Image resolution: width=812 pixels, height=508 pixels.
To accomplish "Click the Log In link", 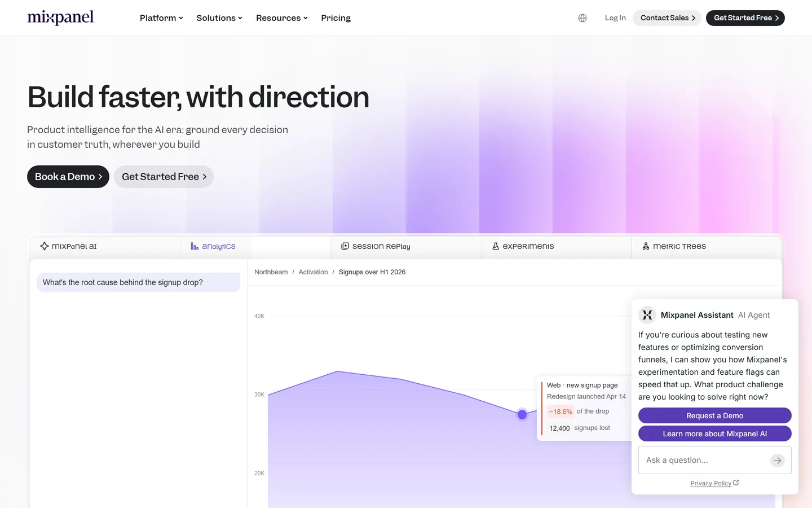I will pyautogui.click(x=615, y=18).
